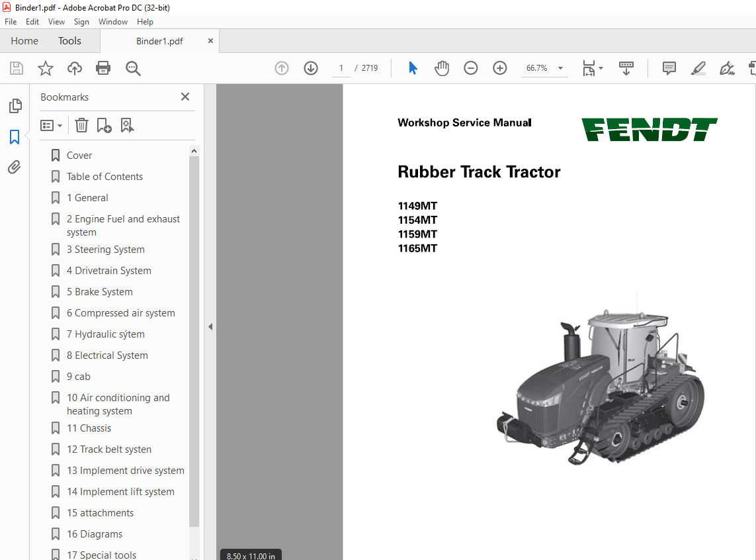
Task: Jump to 17 Special tools bookmark
Action: (101, 555)
